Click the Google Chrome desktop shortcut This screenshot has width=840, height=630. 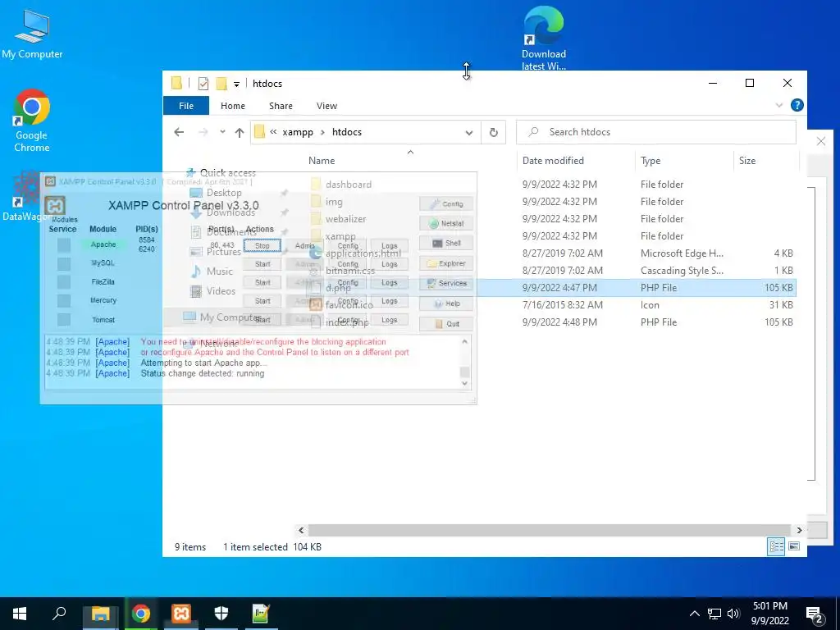tap(32, 121)
